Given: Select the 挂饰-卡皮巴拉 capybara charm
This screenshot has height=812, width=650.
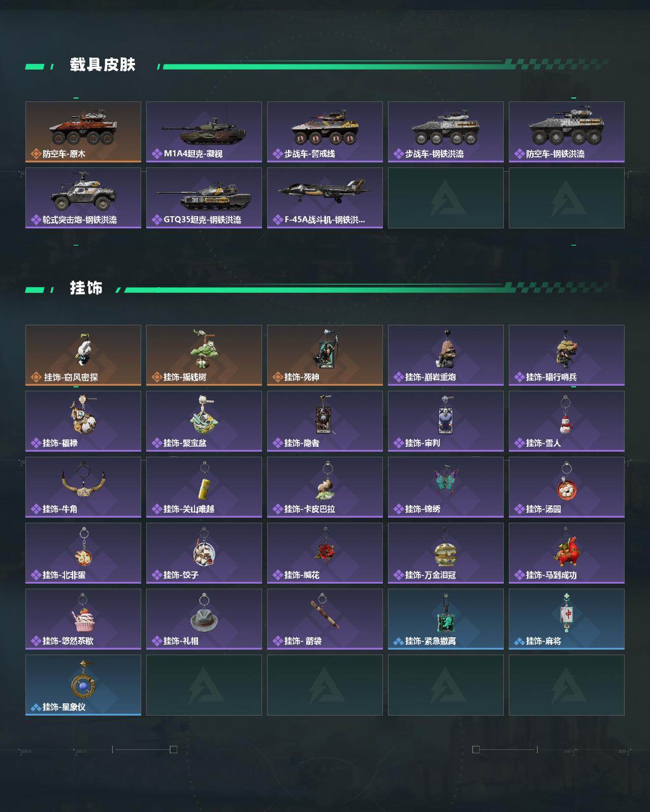Looking at the screenshot, I should (x=325, y=487).
